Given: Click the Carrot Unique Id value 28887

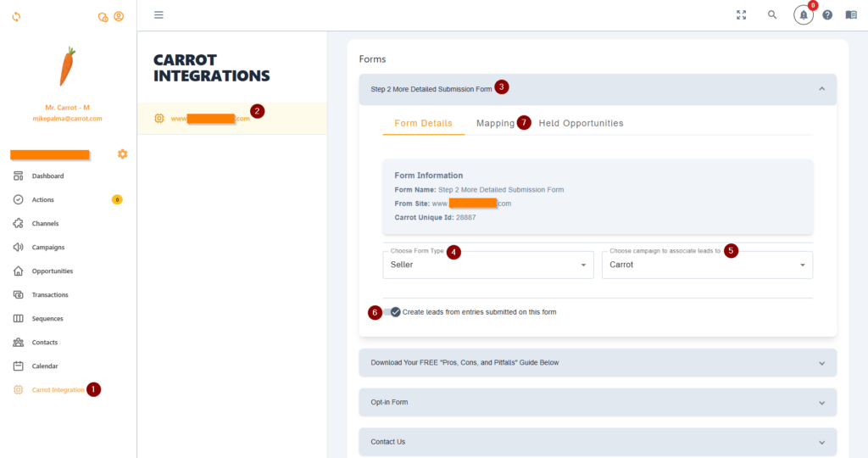Looking at the screenshot, I should click(x=465, y=218).
